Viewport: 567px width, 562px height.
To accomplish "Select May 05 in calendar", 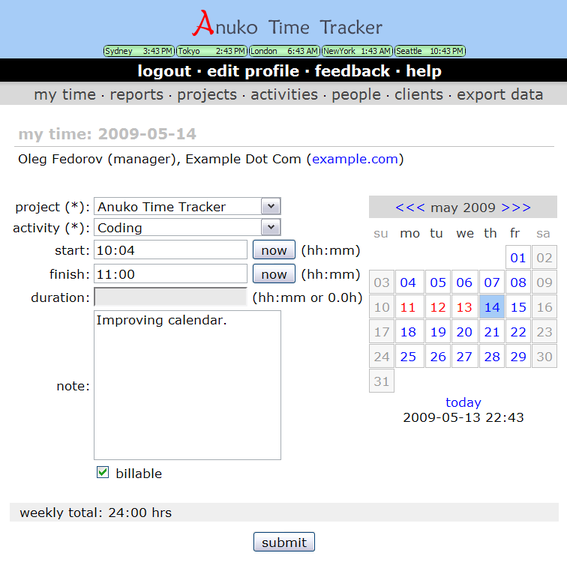I will pyautogui.click(x=438, y=282).
